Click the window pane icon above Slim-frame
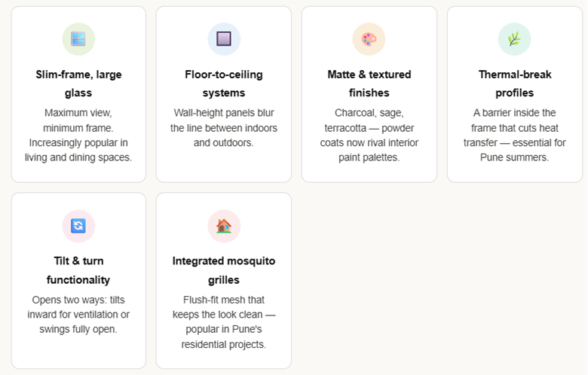 click(x=78, y=39)
